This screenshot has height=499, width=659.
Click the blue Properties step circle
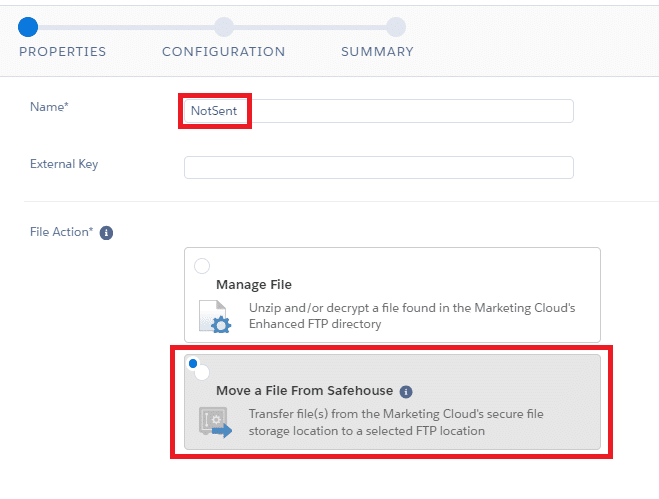[x=28, y=27]
